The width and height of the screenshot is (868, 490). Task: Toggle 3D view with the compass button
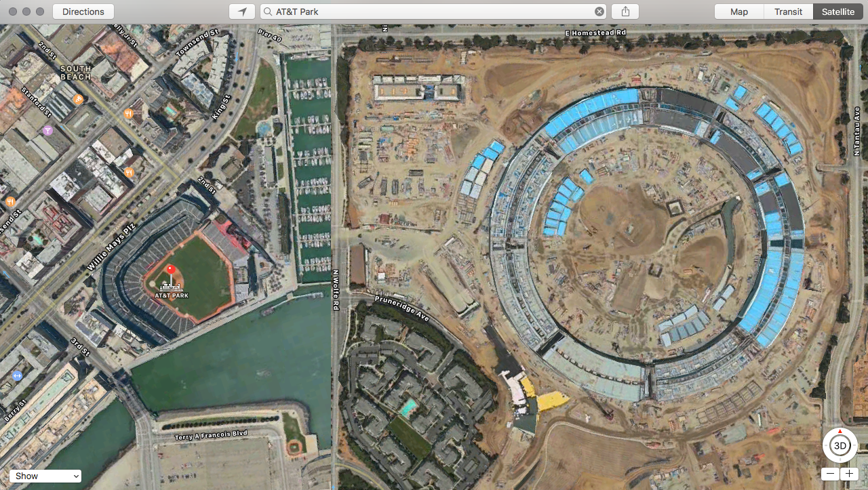point(840,445)
